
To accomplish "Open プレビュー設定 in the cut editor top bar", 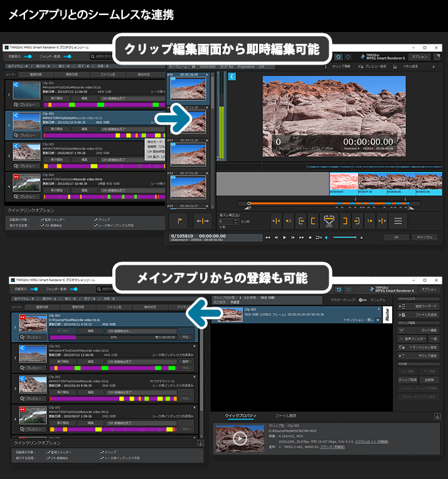I will point(373,66).
